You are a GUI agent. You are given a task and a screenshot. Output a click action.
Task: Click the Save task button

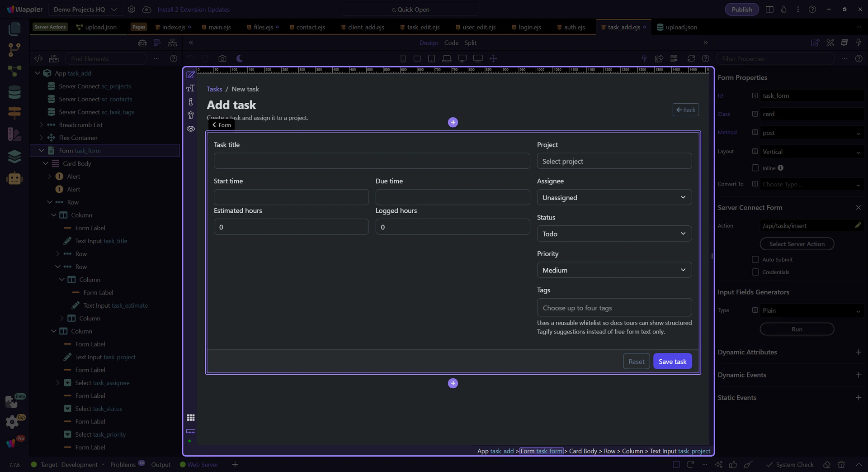[672, 361]
